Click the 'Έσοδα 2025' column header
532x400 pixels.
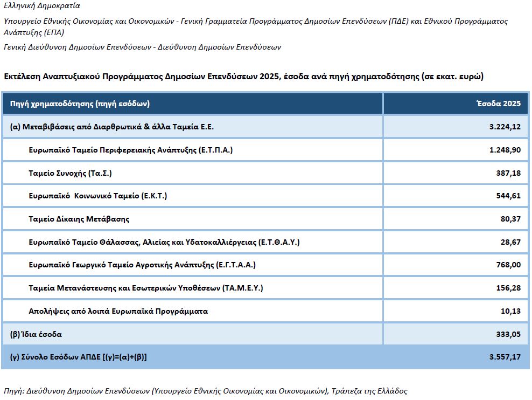(x=499, y=104)
